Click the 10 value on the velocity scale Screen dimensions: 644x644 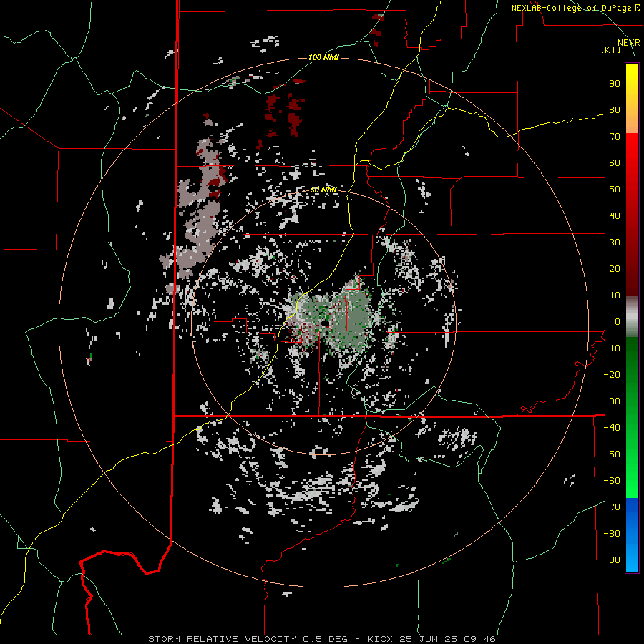pos(615,296)
